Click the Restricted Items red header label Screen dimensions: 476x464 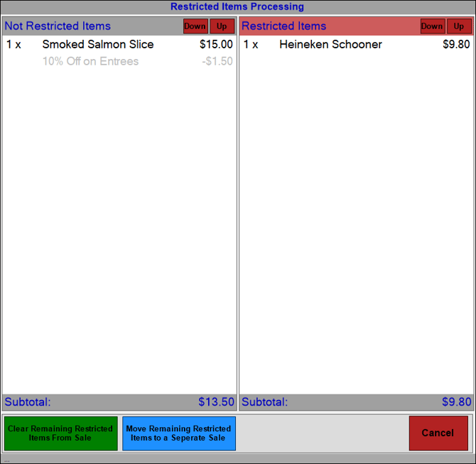pyautogui.click(x=284, y=26)
